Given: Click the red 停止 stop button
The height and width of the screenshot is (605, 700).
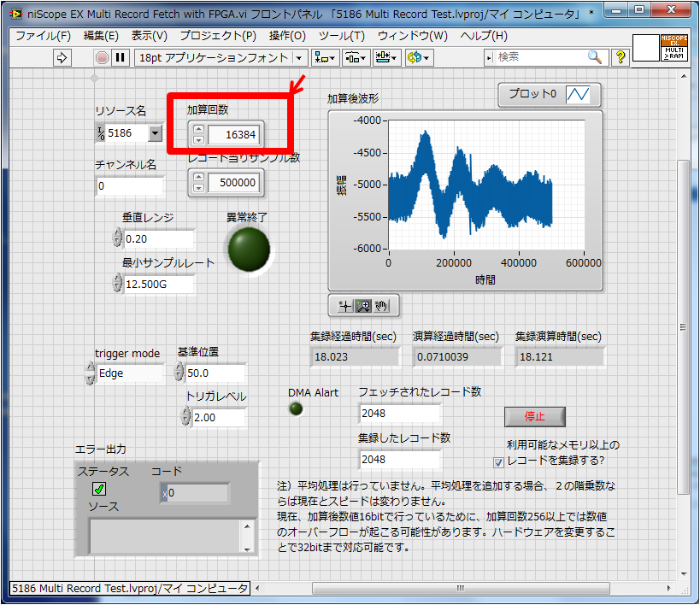Looking at the screenshot, I should click(535, 417).
